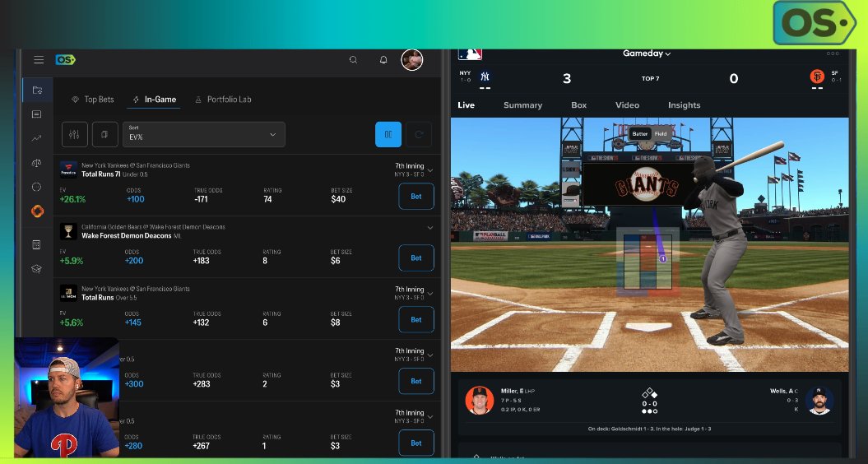Open the balance scale sidebar icon
Image resolution: width=868 pixels, height=464 pixels.
point(36,163)
